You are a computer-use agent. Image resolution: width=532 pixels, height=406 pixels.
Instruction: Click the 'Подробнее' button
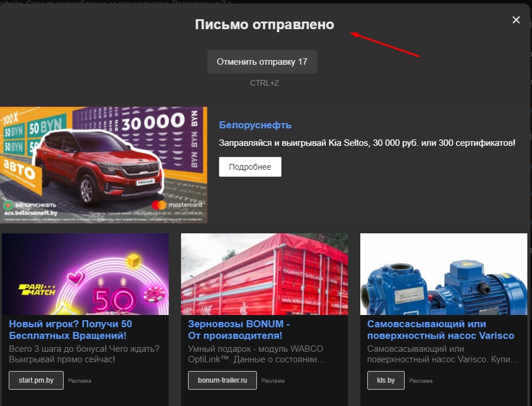[x=250, y=167]
